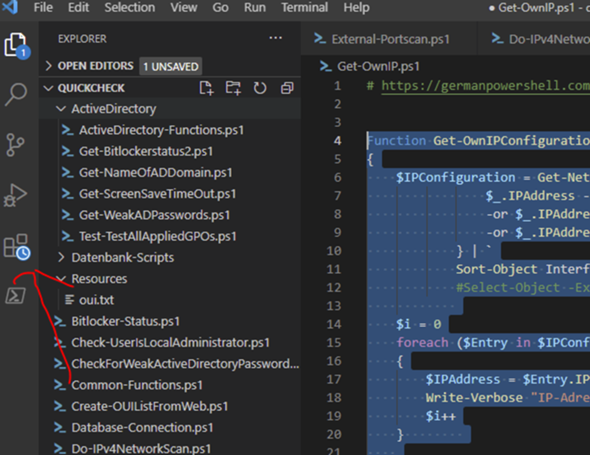Click the foreach keyword on line 15

click(x=422, y=342)
